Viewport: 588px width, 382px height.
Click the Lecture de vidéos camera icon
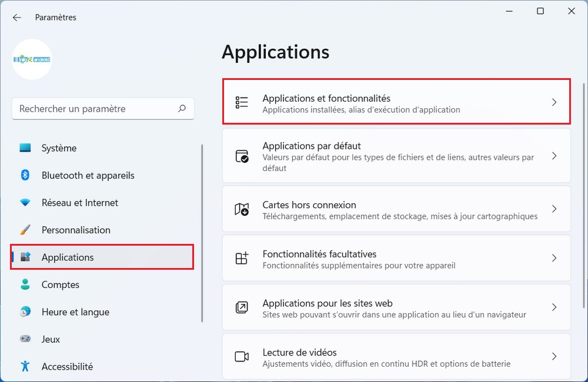tap(242, 357)
